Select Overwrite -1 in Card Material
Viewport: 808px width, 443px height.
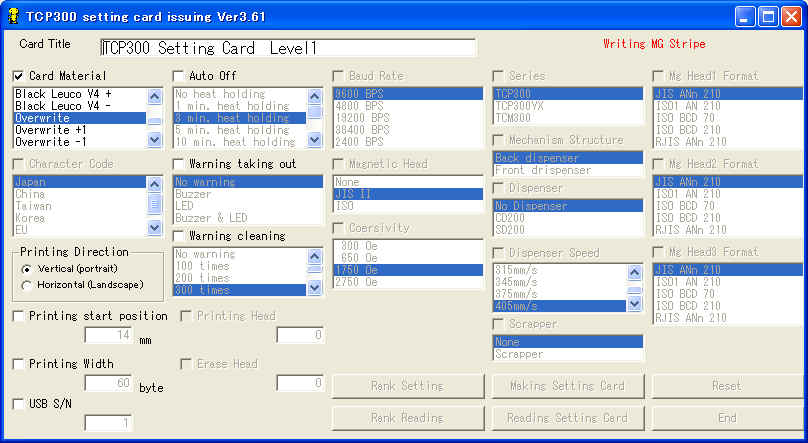click(x=80, y=142)
